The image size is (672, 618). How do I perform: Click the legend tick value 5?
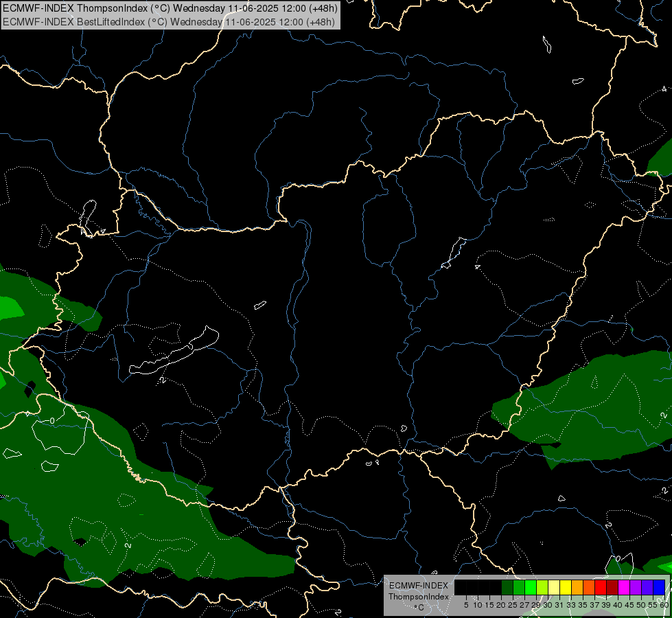coord(466,605)
